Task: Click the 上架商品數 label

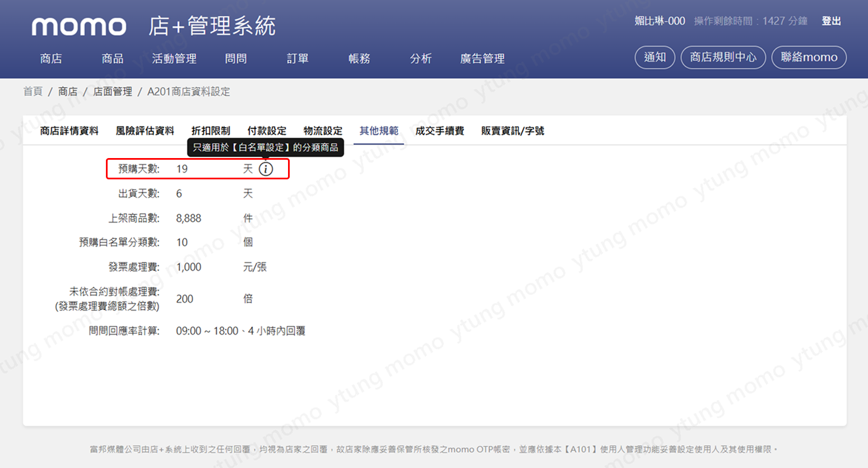Action: 134,218
